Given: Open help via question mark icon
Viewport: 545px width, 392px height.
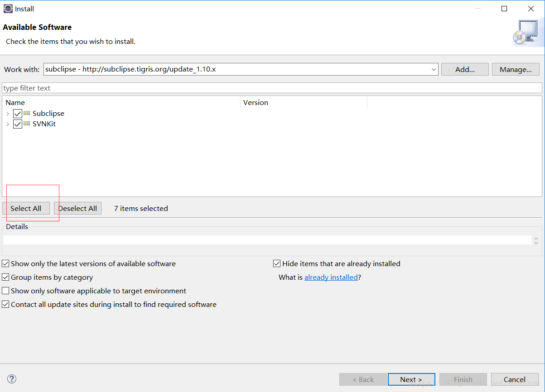Looking at the screenshot, I should coord(12,379).
